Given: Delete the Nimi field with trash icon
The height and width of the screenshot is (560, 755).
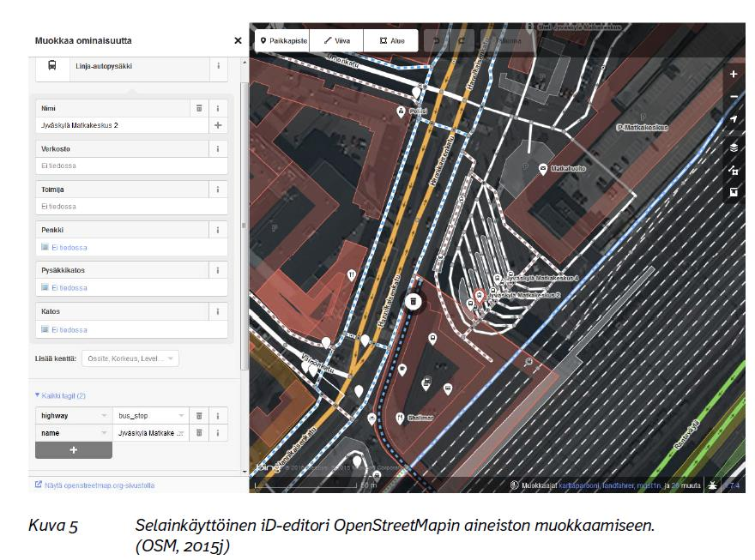Looking at the screenshot, I should [199, 108].
